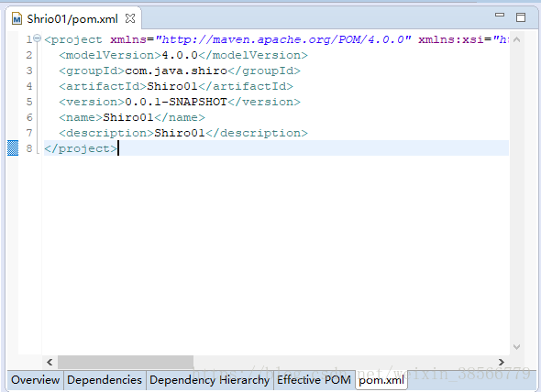Click the blue marker beside line 8
The width and height of the screenshot is (541, 392).
coord(13,147)
